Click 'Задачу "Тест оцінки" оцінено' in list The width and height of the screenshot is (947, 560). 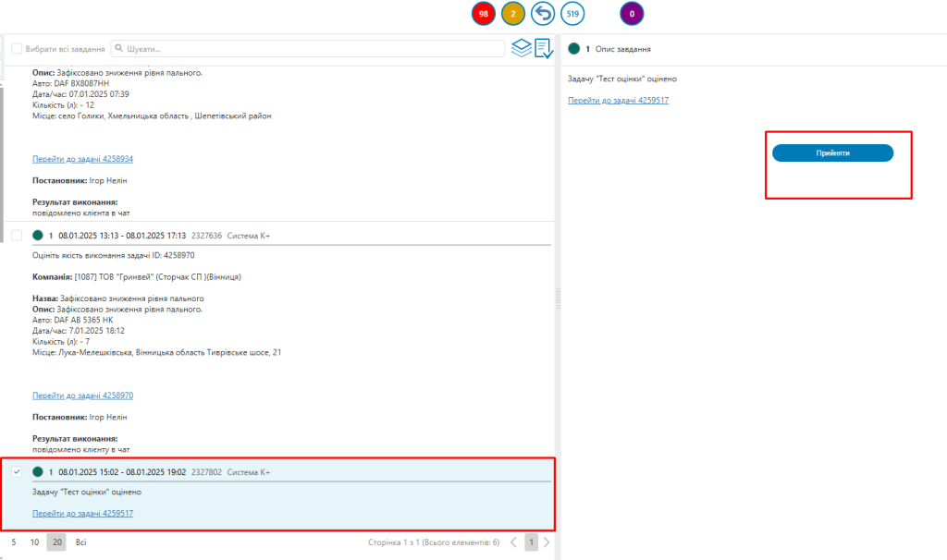tap(87, 492)
